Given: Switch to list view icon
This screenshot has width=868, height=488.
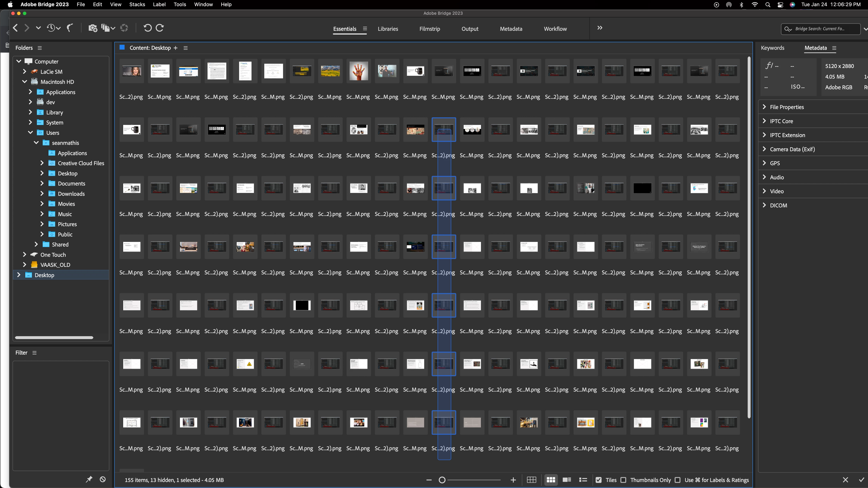Looking at the screenshot, I should (583, 480).
